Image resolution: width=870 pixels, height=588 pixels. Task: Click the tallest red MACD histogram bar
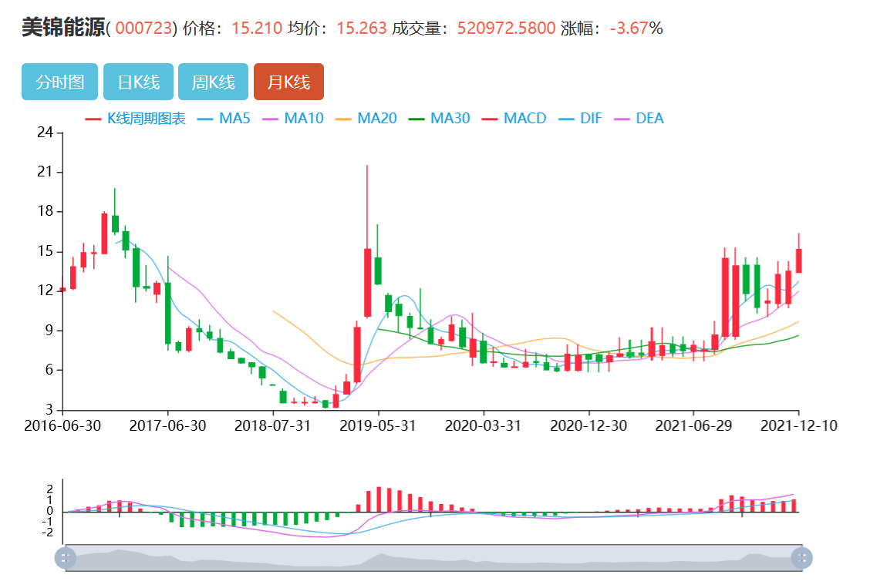point(379,499)
